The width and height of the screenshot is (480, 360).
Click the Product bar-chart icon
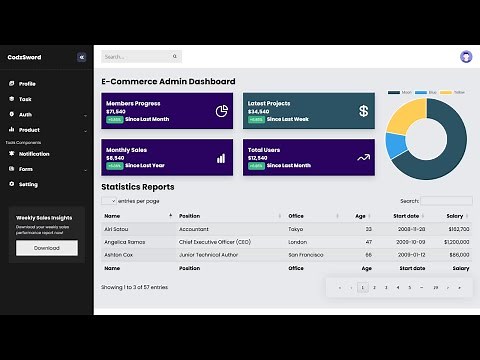tap(12, 129)
